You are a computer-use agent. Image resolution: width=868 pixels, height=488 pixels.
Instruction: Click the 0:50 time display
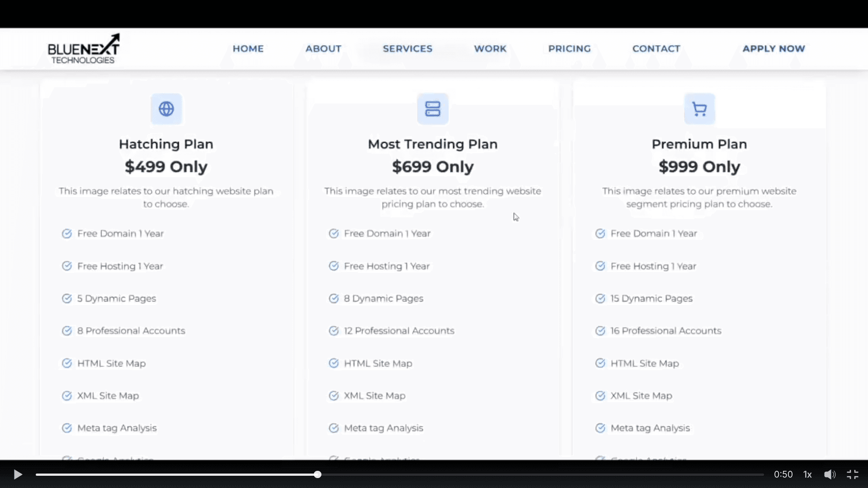(783, 474)
